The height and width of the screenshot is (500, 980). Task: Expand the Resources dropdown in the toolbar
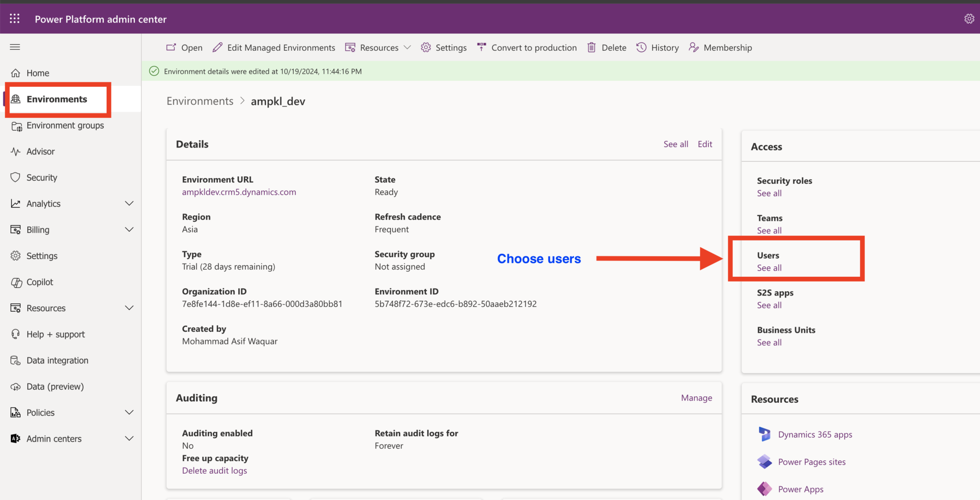407,47
